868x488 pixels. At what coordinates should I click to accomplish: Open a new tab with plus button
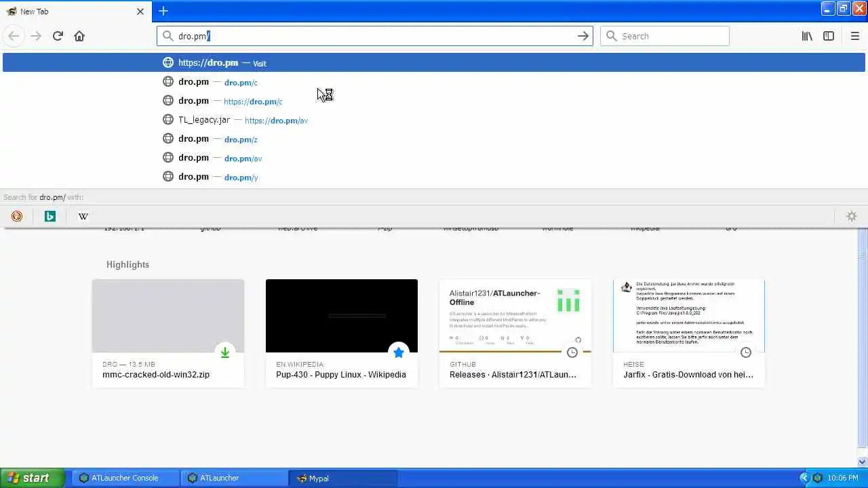[163, 11]
